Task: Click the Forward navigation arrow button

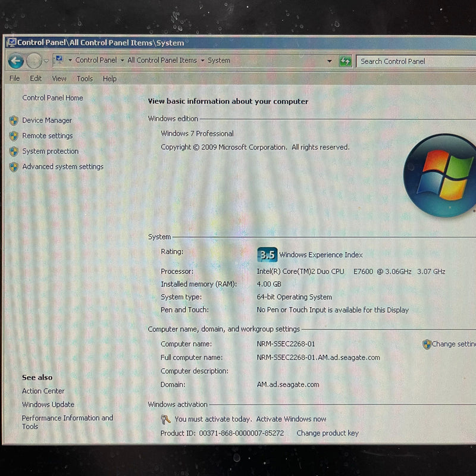Action: [34, 61]
